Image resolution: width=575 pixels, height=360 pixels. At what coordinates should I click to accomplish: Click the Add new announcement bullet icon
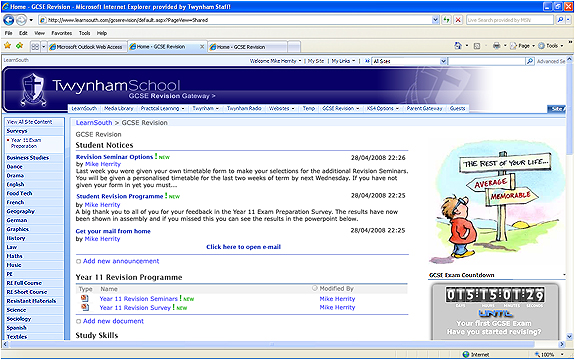78,261
